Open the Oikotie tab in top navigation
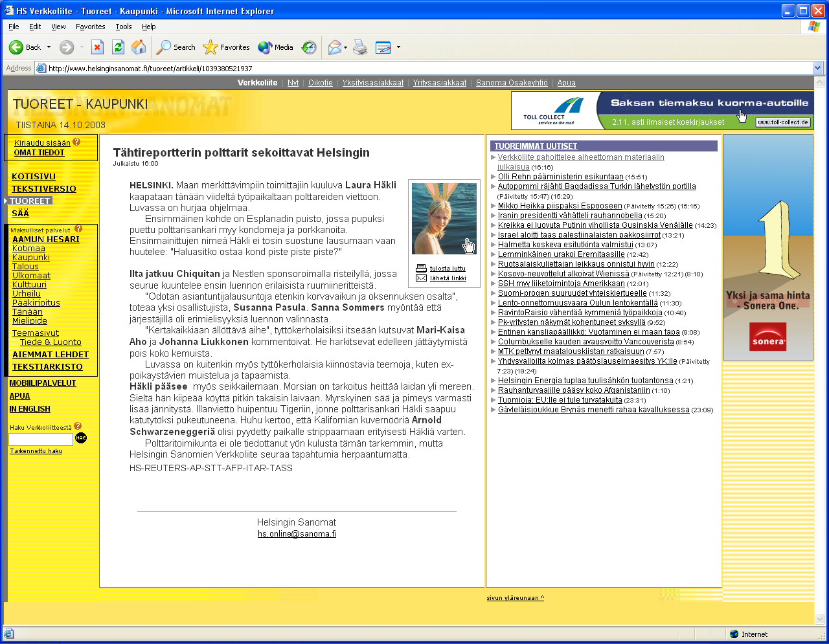Viewport: 829px width, 644px height. click(320, 83)
